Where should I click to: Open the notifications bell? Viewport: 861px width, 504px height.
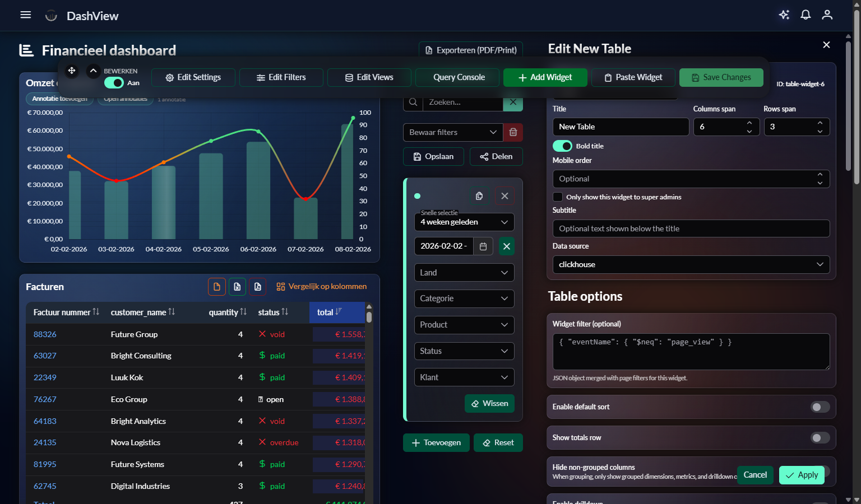pyautogui.click(x=806, y=15)
